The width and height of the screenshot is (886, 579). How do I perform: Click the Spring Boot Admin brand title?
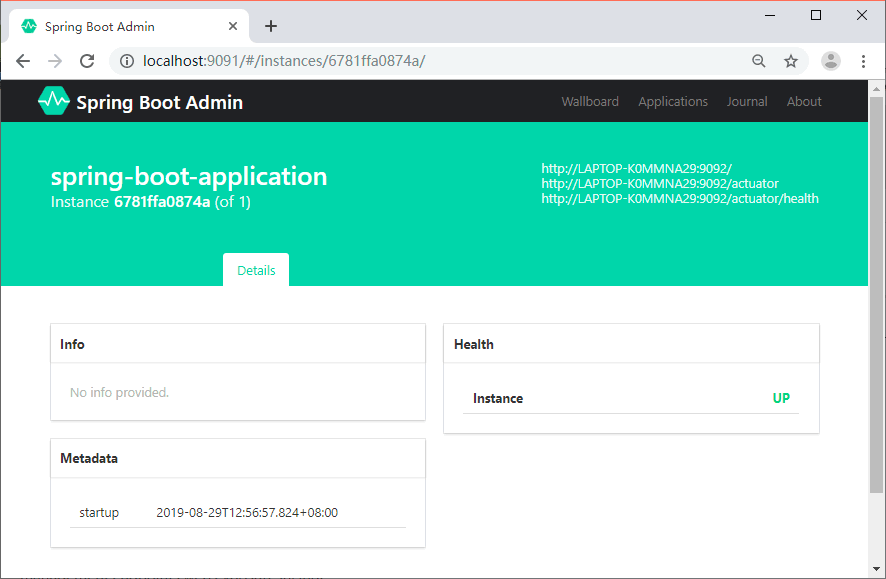click(159, 102)
